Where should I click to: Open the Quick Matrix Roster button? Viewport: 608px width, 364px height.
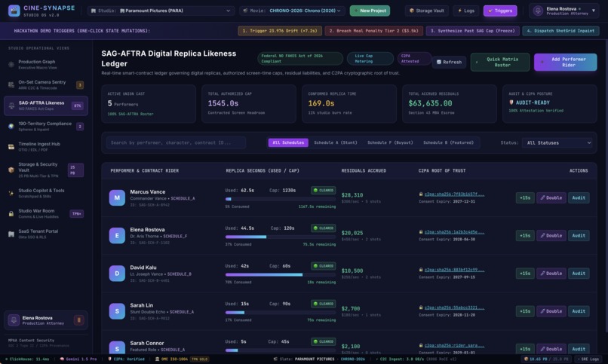tap(500, 62)
